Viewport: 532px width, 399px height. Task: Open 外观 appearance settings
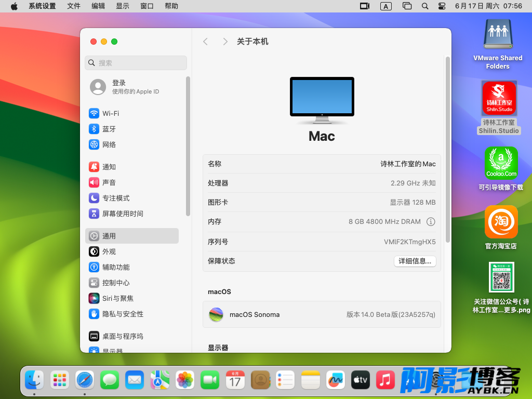tap(131, 251)
